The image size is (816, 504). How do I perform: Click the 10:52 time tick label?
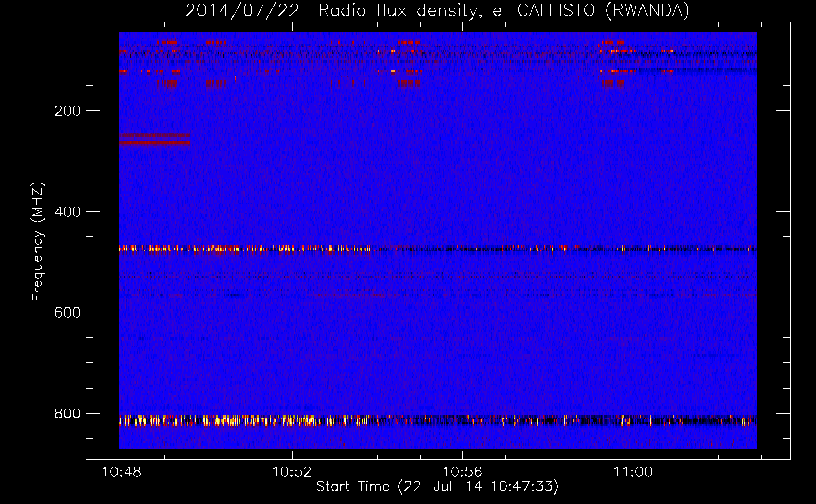[x=292, y=472]
